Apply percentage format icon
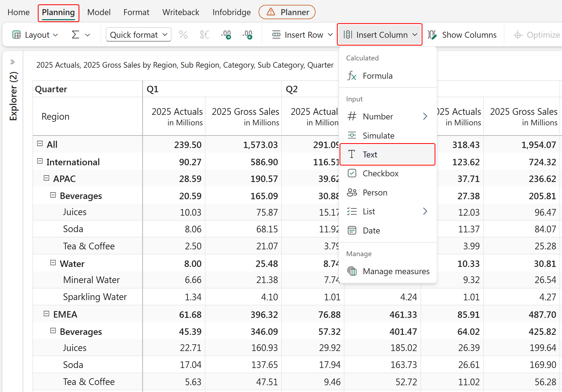Image resolution: width=562 pixels, height=392 pixels. tap(183, 35)
